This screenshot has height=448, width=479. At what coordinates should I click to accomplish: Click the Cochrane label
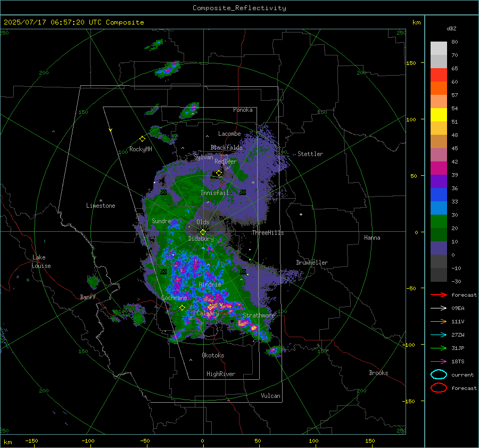click(174, 298)
